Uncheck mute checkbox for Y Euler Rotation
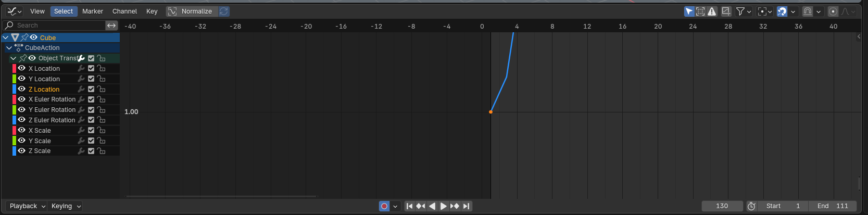Viewport: 868px width, 215px height. pyautogui.click(x=91, y=110)
